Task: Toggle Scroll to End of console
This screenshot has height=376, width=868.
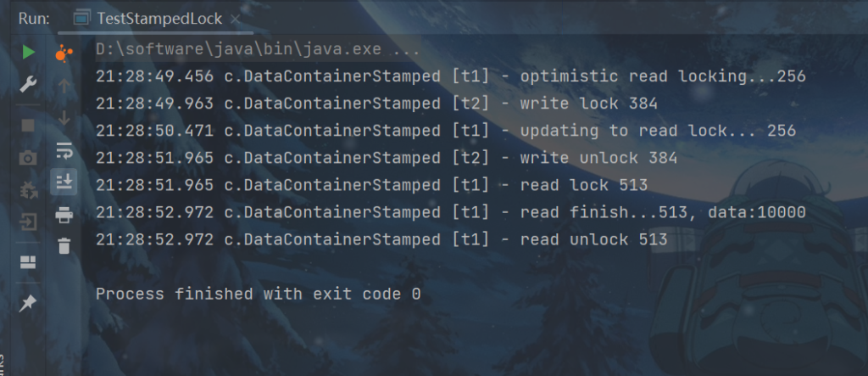Action: tap(64, 182)
